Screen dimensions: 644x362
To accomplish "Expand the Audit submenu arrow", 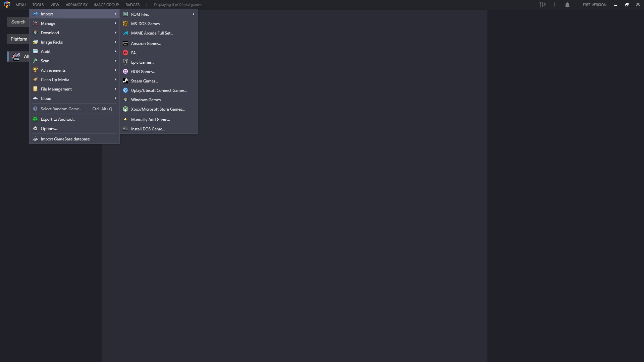I will pos(116,52).
